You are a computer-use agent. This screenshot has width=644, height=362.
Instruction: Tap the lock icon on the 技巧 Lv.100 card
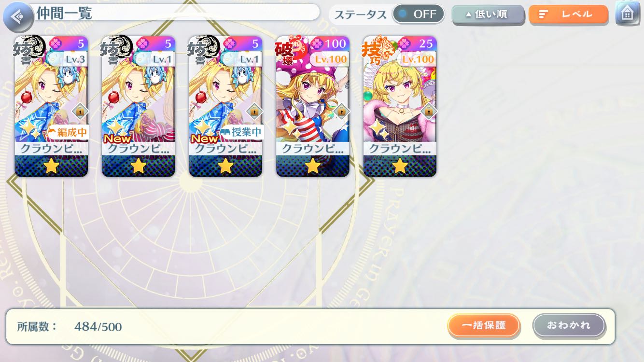point(429,111)
